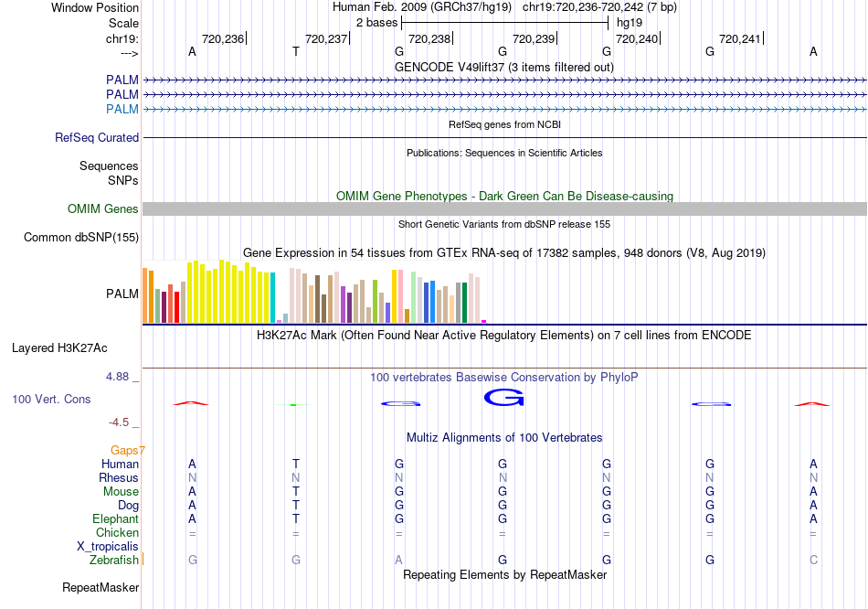Click the RefSeq Curated track label

pos(97,137)
